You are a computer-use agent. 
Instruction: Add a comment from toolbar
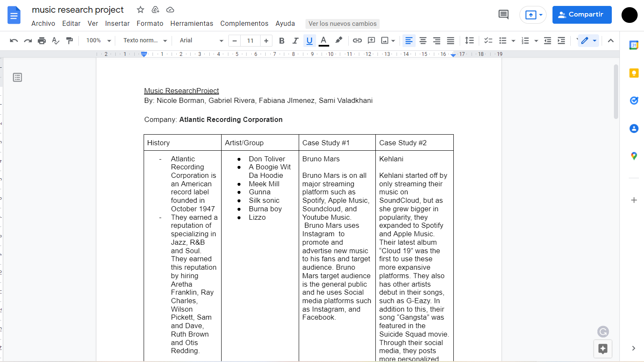click(x=371, y=41)
